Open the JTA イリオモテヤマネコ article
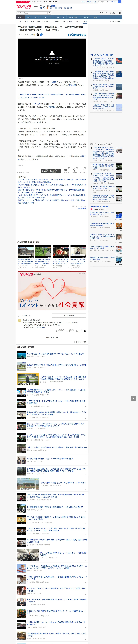Screen dimensions: 138x644 [63, 554]
